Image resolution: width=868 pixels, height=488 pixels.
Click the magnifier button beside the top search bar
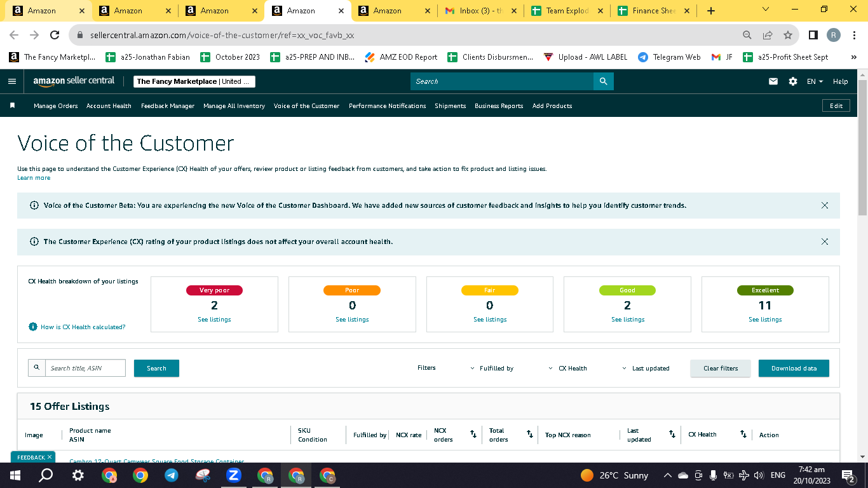click(603, 81)
